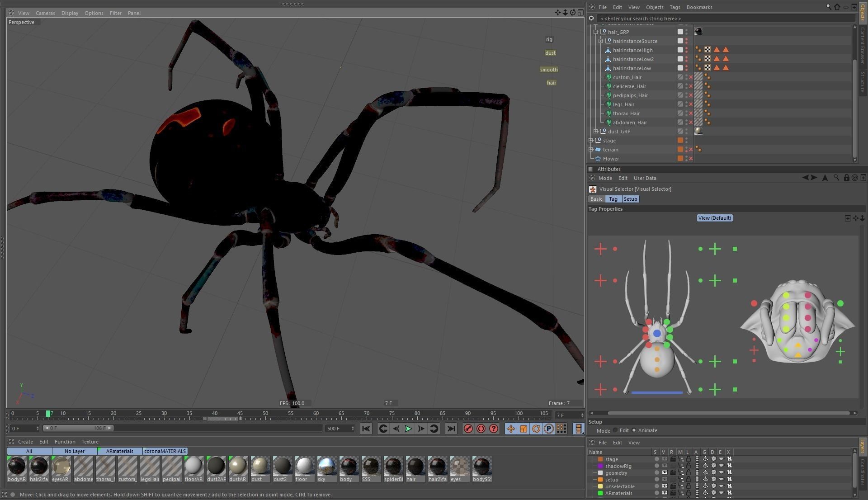Toggle ARmaterials layer render clapper icon
The image size is (868, 500).
click(x=673, y=493)
